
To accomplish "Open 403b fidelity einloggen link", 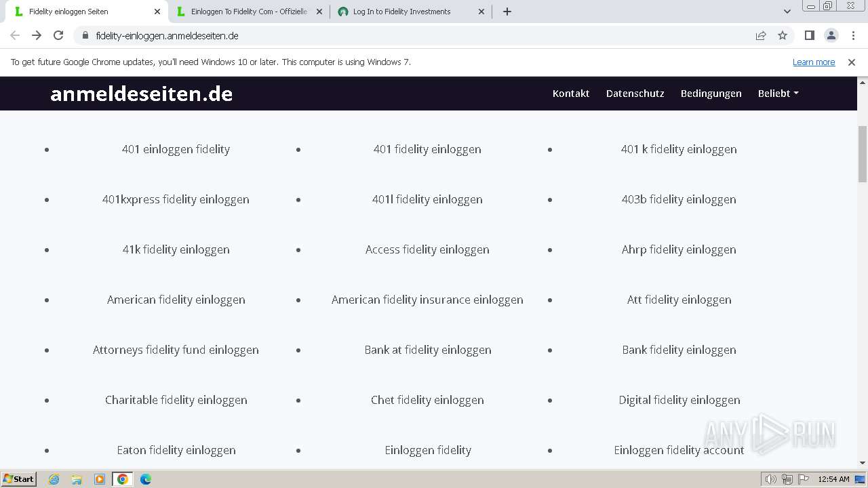I will pos(679,199).
